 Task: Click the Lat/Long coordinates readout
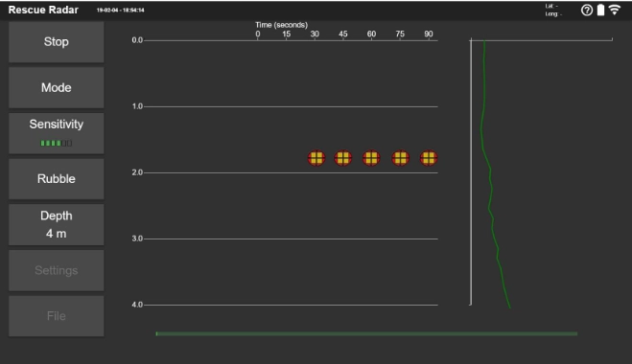point(553,11)
